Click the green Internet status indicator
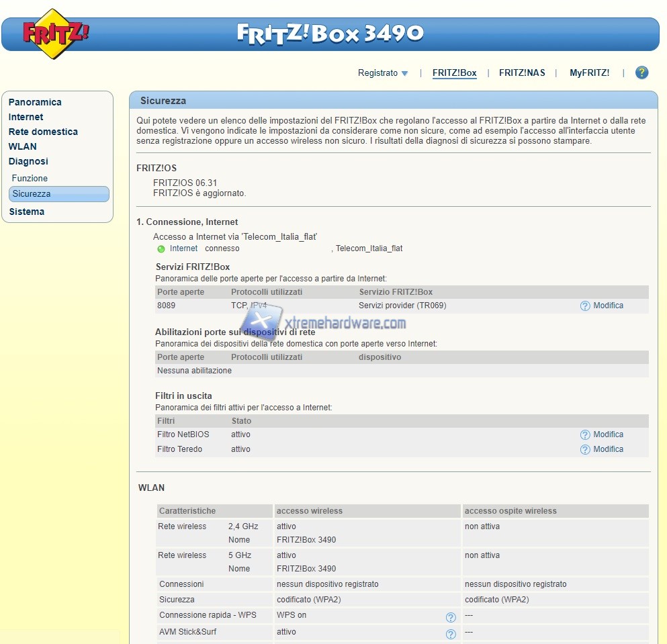667x644 pixels. [161, 249]
